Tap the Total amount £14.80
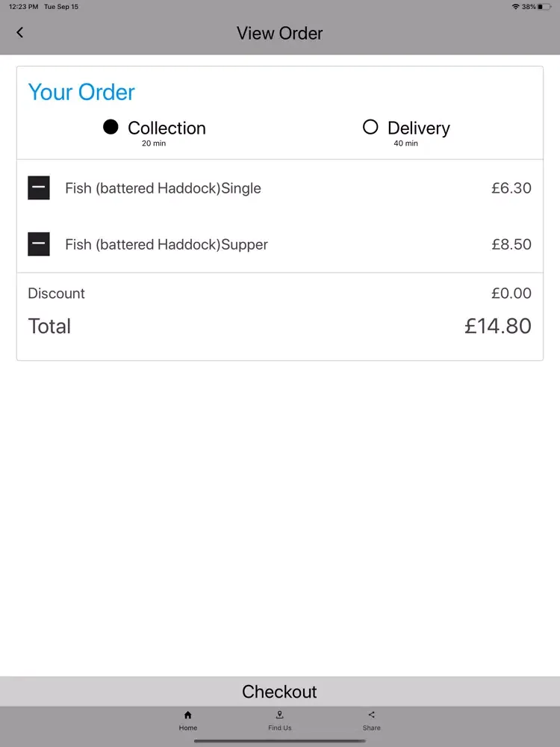Image resolution: width=560 pixels, height=747 pixels. tap(497, 326)
